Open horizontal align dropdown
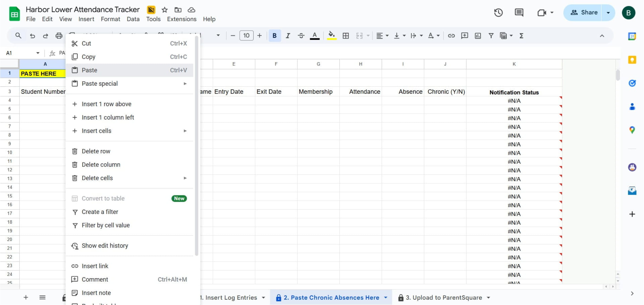644x305 pixels. click(x=382, y=36)
